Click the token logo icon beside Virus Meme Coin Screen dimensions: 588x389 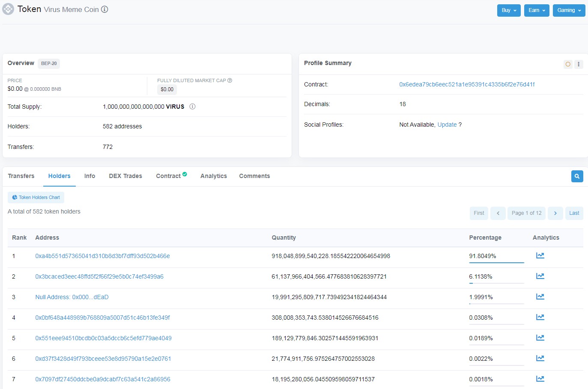8,9
